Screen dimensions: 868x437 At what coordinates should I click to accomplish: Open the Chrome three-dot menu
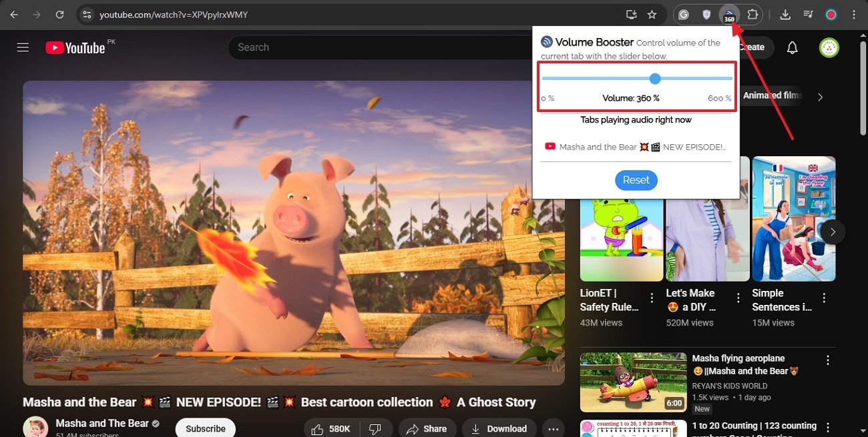point(854,14)
